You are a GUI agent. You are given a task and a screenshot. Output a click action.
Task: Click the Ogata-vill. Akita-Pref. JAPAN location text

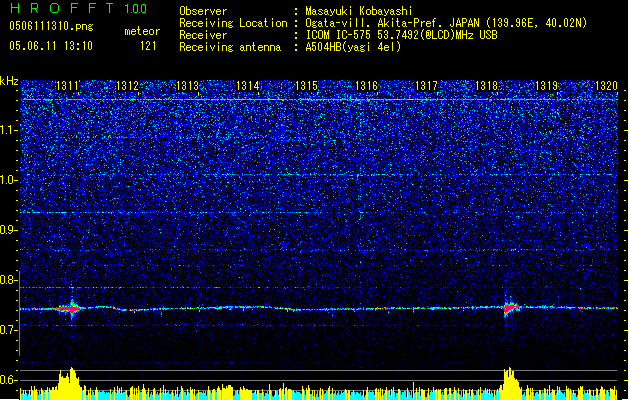(446, 23)
